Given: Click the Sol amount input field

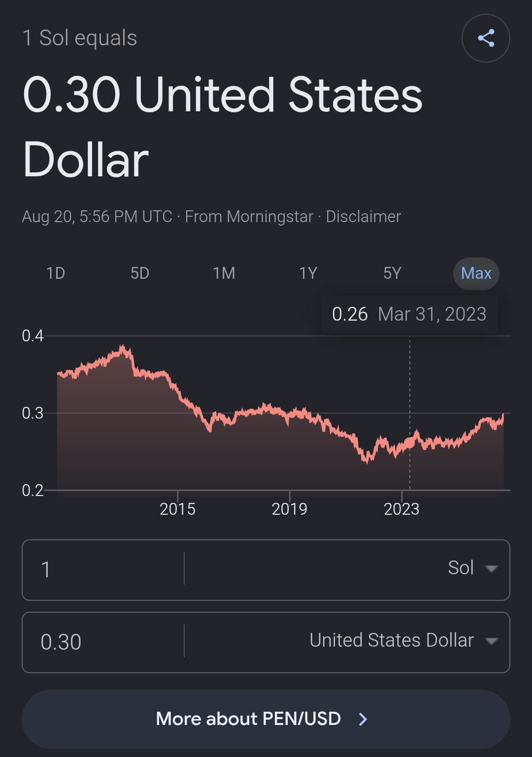Looking at the screenshot, I should [x=103, y=569].
